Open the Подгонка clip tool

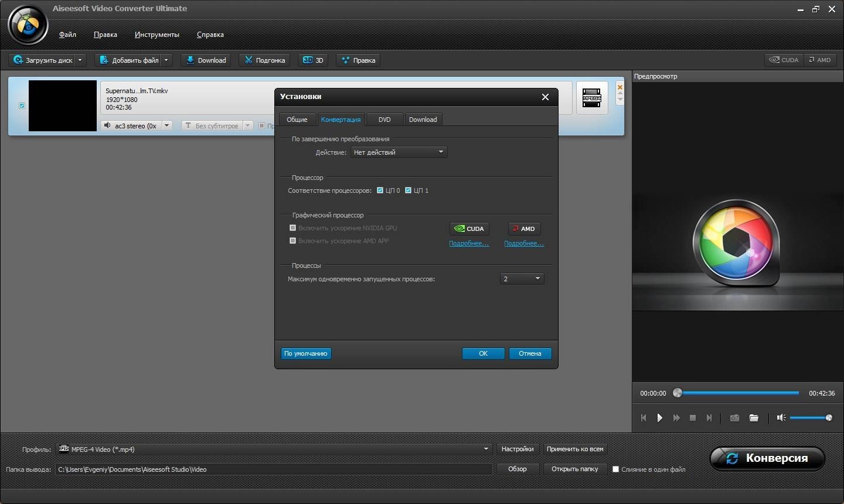(x=264, y=60)
